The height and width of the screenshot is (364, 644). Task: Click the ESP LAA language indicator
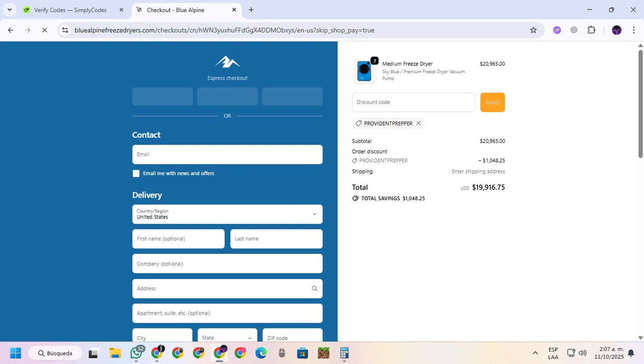click(553, 353)
